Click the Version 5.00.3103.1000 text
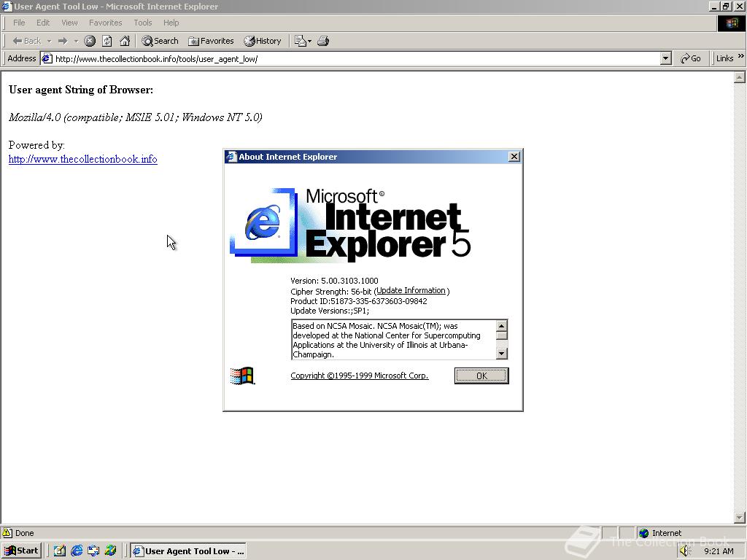This screenshot has height=560, width=747. [x=334, y=281]
